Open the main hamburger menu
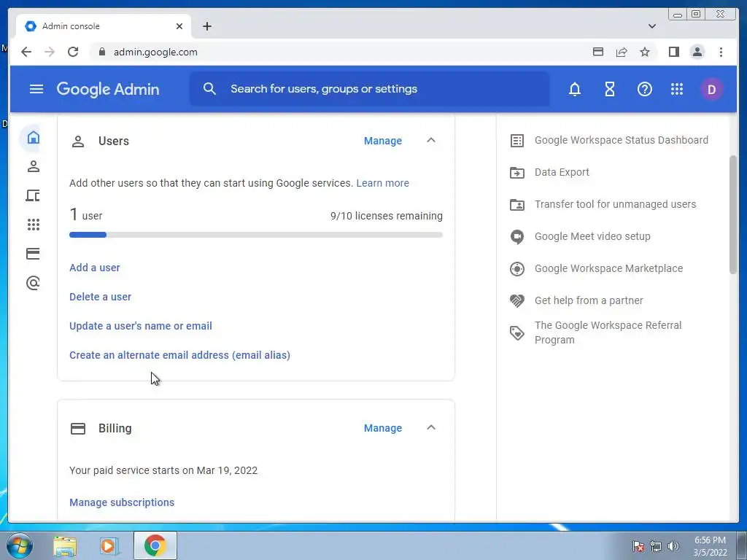The height and width of the screenshot is (560, 747). [36, 89]
